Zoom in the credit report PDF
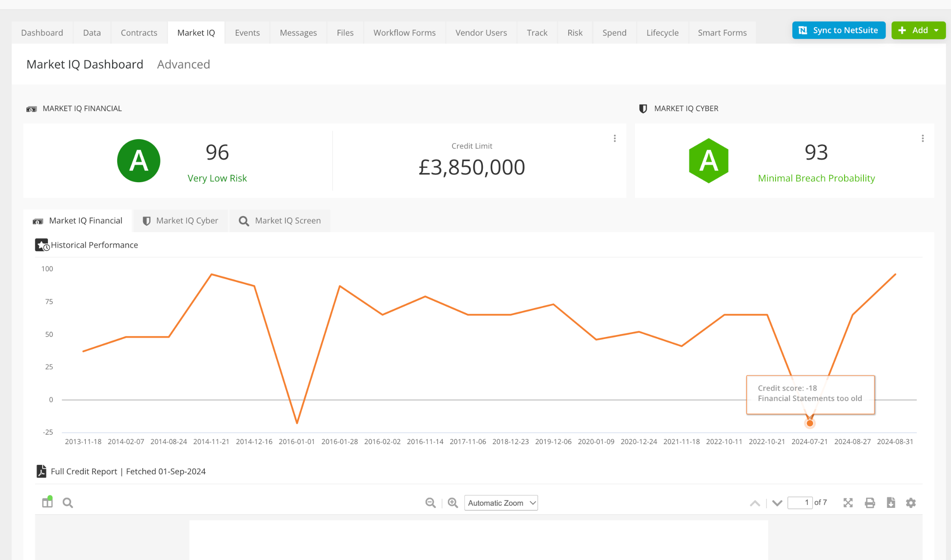 tap(453, 503)
